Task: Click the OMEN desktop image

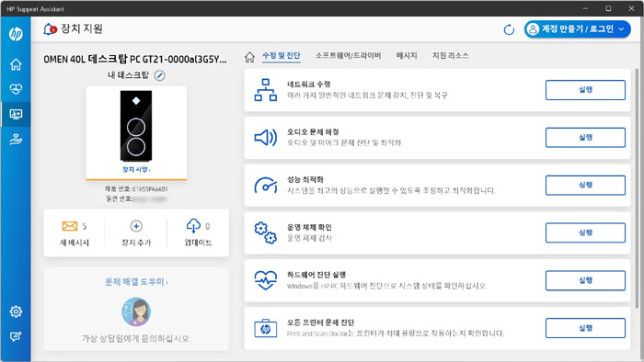Action: [136, 126]
